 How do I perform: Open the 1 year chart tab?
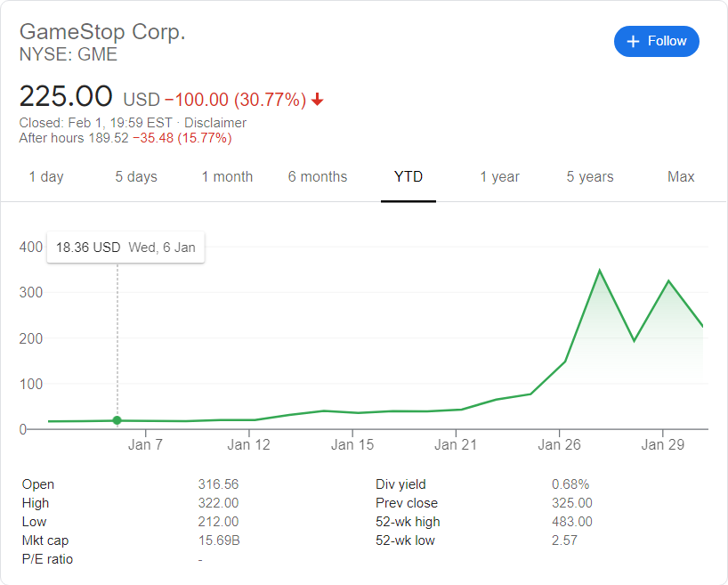click(499, 176)
